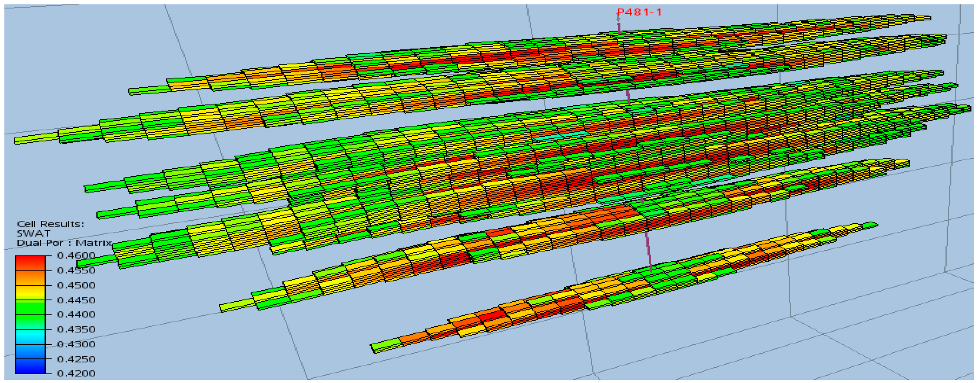980x383 pixels.
Task: Select the 0.4550 legend tick label
Action: pyautogui.click(x=76, y=271)
